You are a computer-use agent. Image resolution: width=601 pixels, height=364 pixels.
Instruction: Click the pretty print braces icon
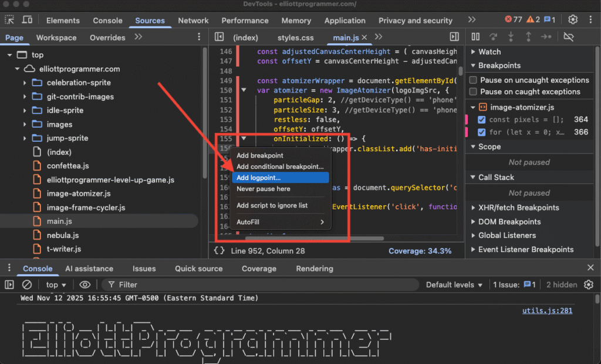tap(219, 251)
